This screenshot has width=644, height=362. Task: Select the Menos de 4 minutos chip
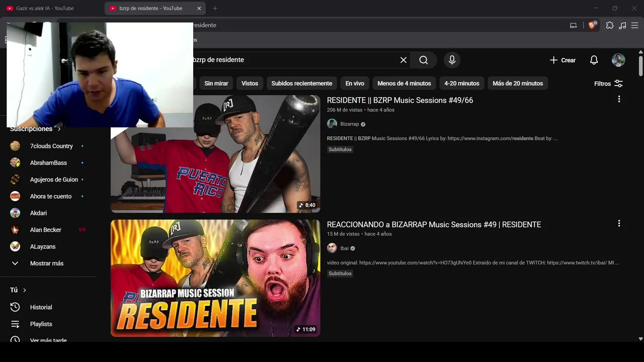[404, 83]
